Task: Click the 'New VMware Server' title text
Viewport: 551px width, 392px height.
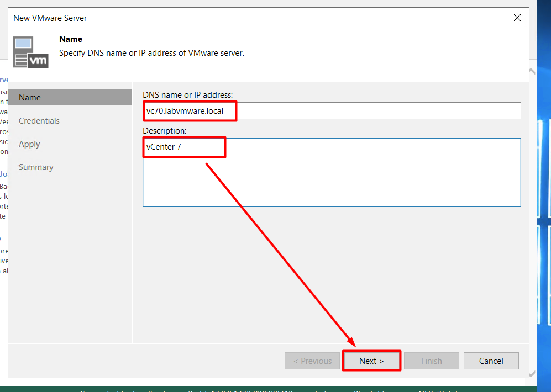Action: click(x=50, y=18)
